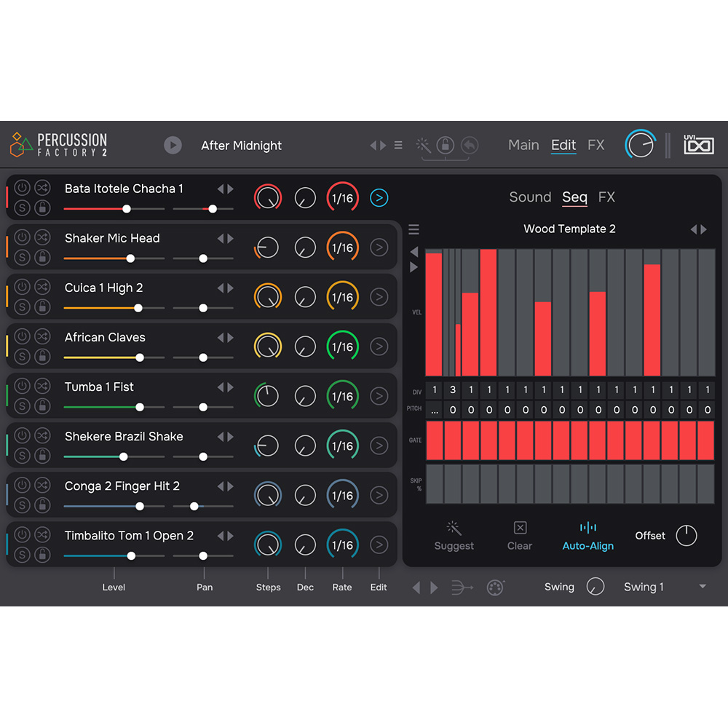Click the MIDI connector settings icon
728x728 pixels.
click(495, 587)
